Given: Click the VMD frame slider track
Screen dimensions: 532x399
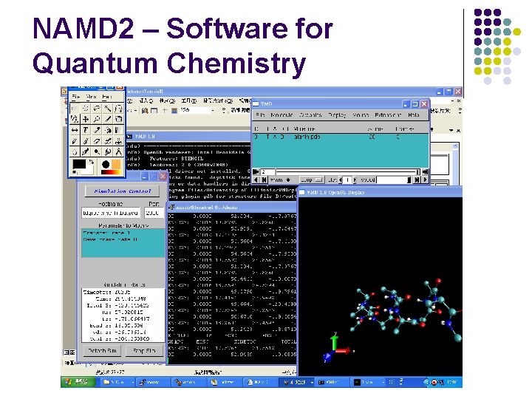Looking at the screenshot, I should 348,171.
